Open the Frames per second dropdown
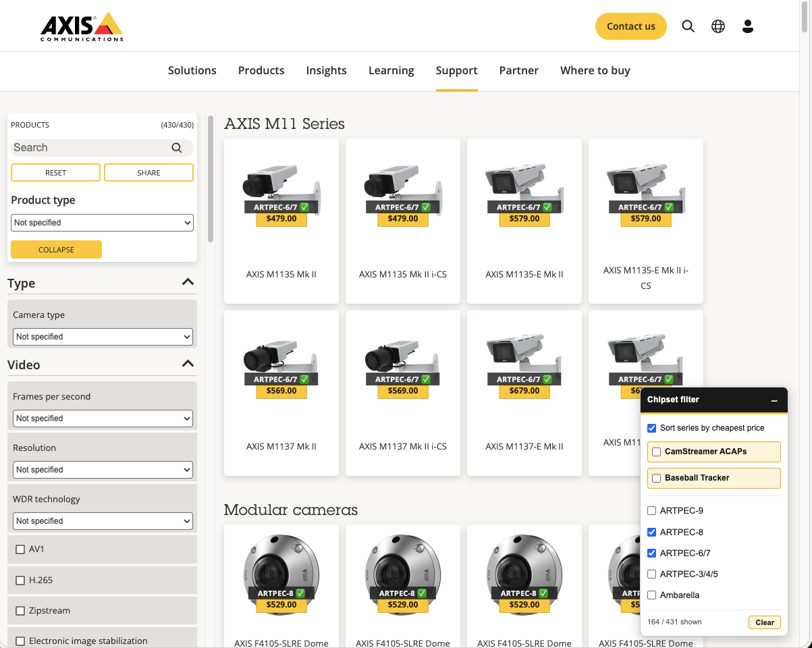This screenshot has width=812, height=648. tap(103, 418)
